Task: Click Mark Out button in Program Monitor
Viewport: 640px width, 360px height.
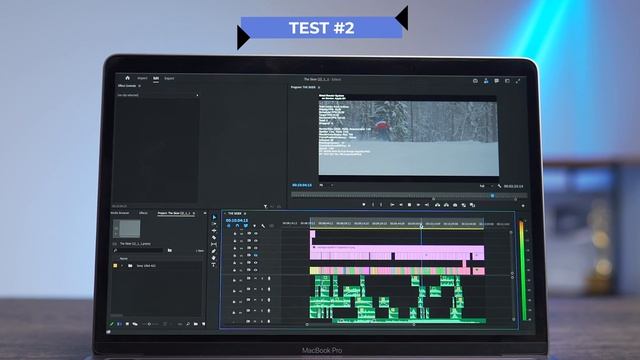Action: pyautogui.click(x=381, y=204)
